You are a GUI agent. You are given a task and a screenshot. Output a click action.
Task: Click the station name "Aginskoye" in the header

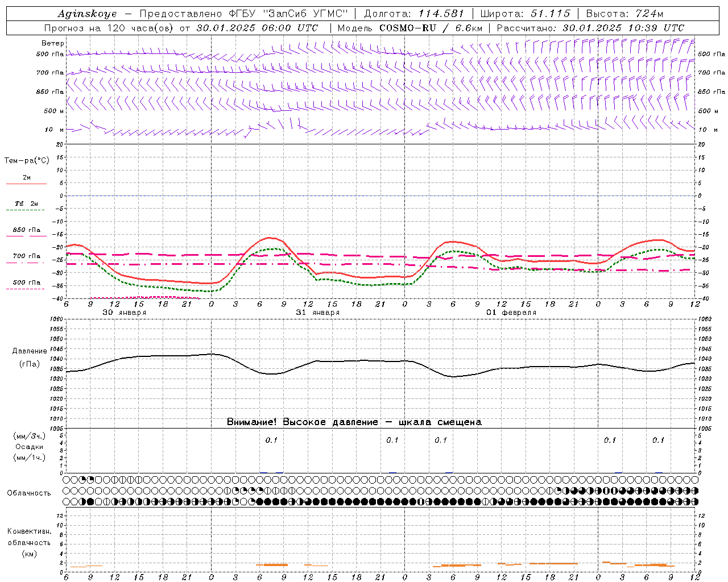[87, 14]
